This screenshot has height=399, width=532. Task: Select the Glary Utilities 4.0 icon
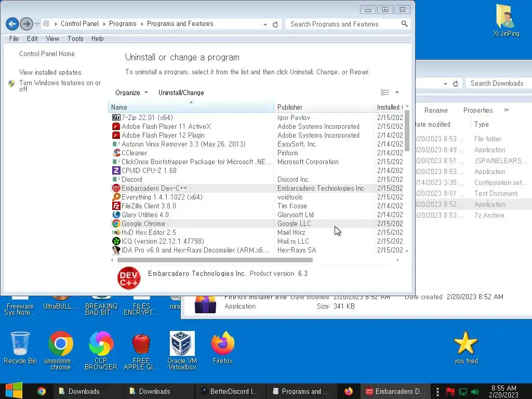click(x=116, y=215)
